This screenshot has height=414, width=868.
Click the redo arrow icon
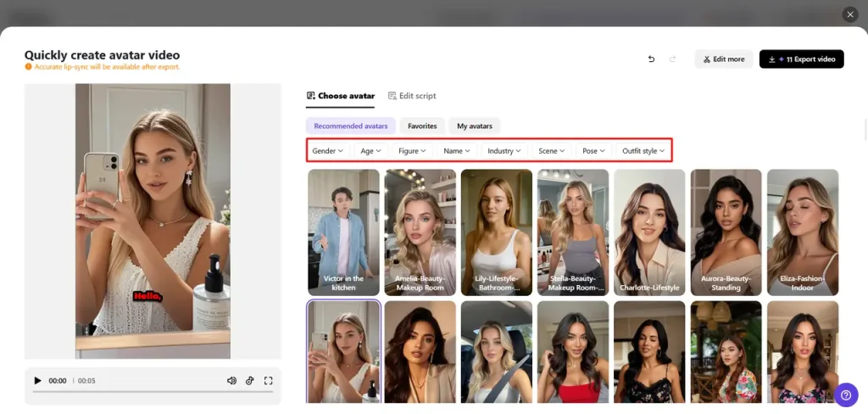[672, 59]
